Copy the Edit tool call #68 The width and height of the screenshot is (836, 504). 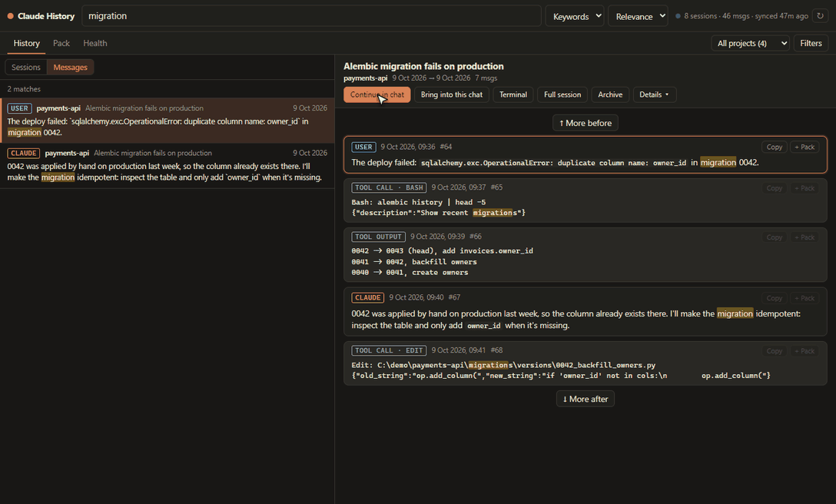point(775,350)
